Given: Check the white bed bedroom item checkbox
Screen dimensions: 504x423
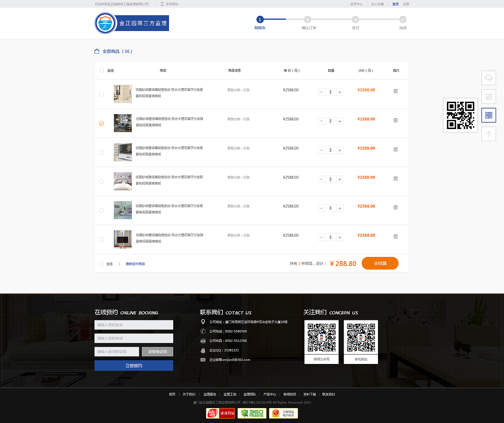Looking at the screenshot, I should [102, 182].
